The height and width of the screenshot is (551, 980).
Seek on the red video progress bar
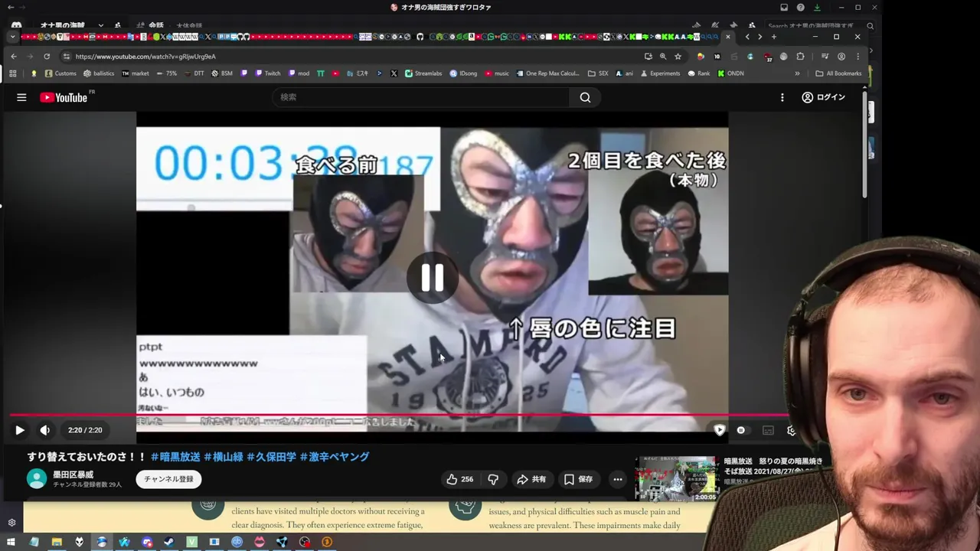tap(398, 415)
